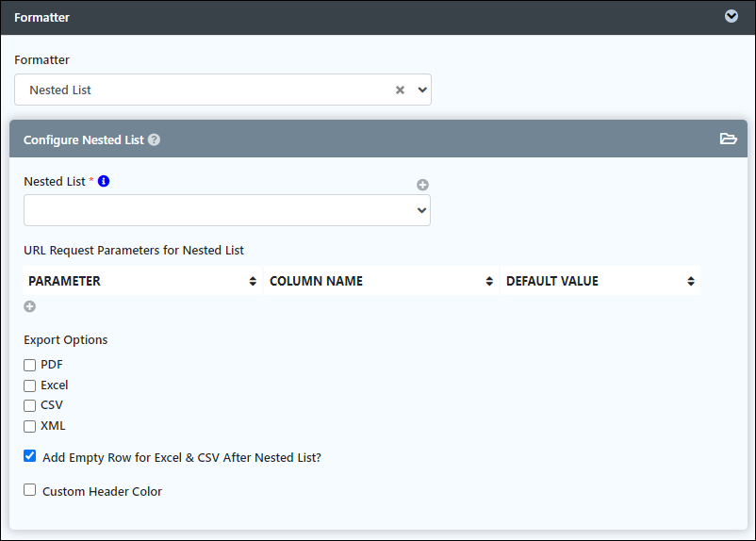
Task: Click the blue info icon next to Nested List
Action: pos(104,181)
